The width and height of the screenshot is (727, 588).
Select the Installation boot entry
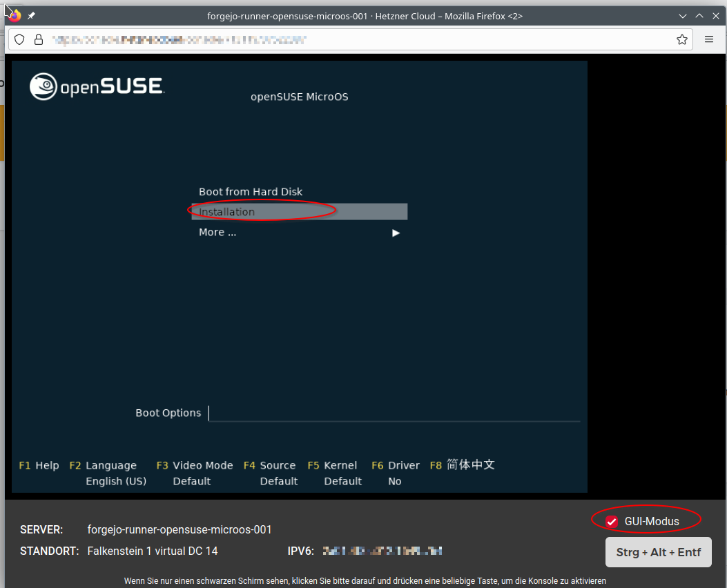click(x=300, y=212)
